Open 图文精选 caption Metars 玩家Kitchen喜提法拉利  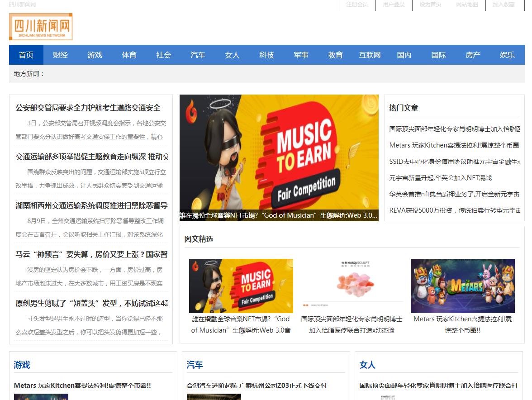[x=463, y=325]
